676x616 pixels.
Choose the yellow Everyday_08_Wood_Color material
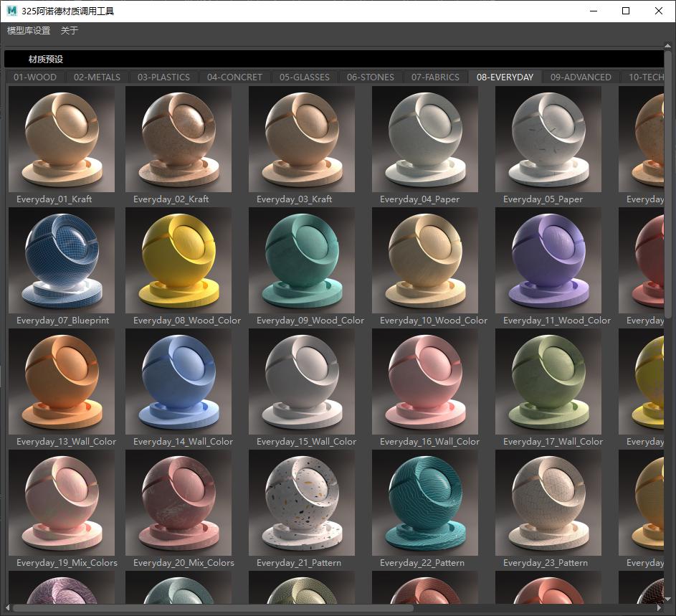coord(178,260)
